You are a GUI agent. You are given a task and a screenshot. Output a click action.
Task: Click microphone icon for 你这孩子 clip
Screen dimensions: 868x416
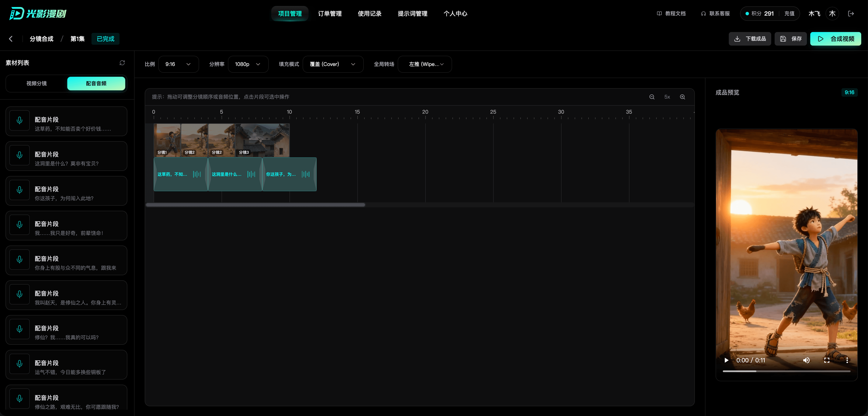pyautogui.click(x=20, y=190)
